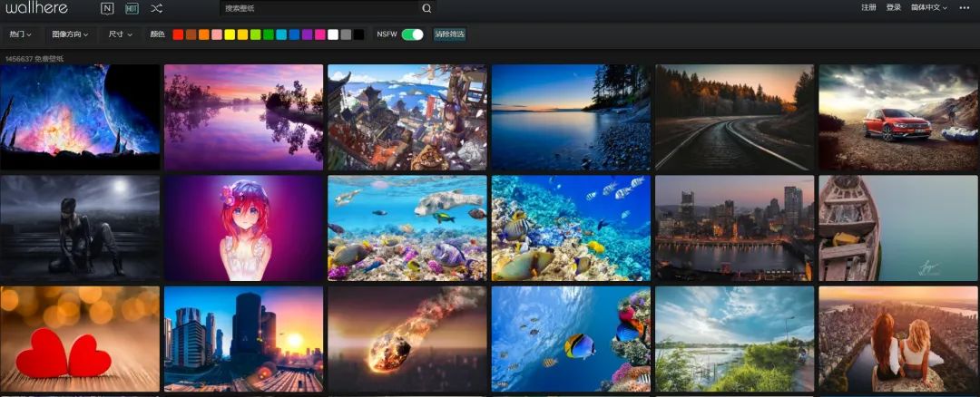The width and height of the screenshot is (980, 397).
Task: Filter by bright yellow color swatch
Action: [x=230, y=34]
